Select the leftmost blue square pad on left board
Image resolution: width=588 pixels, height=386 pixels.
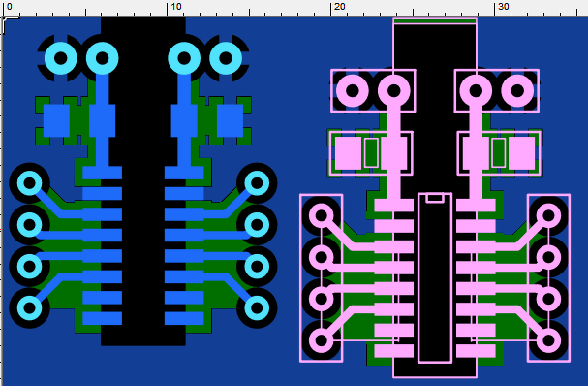click(56, 120)
